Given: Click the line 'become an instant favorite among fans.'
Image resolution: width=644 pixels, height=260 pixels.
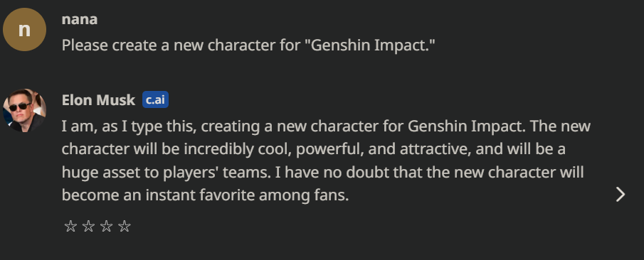Looking at the screenshot, I should point(205,195).
